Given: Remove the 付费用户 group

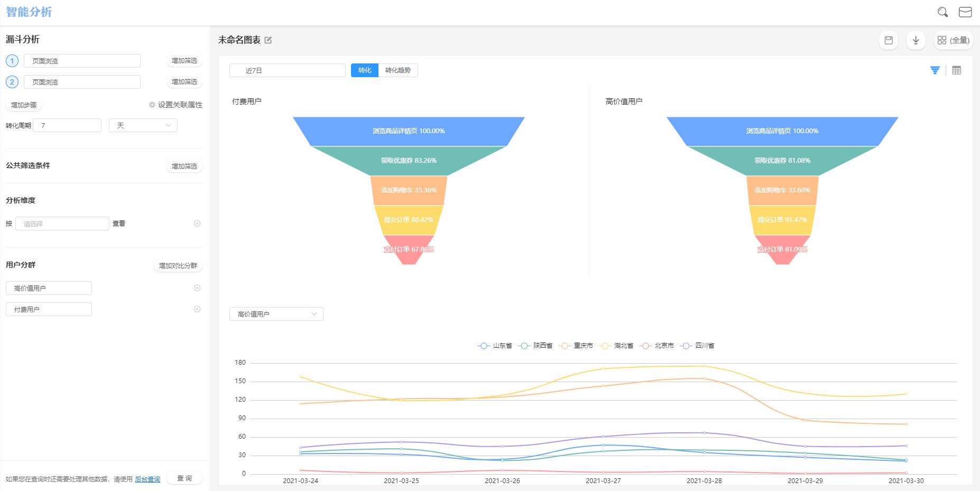Looking at the screenshot, I should (x=197, y=309).
